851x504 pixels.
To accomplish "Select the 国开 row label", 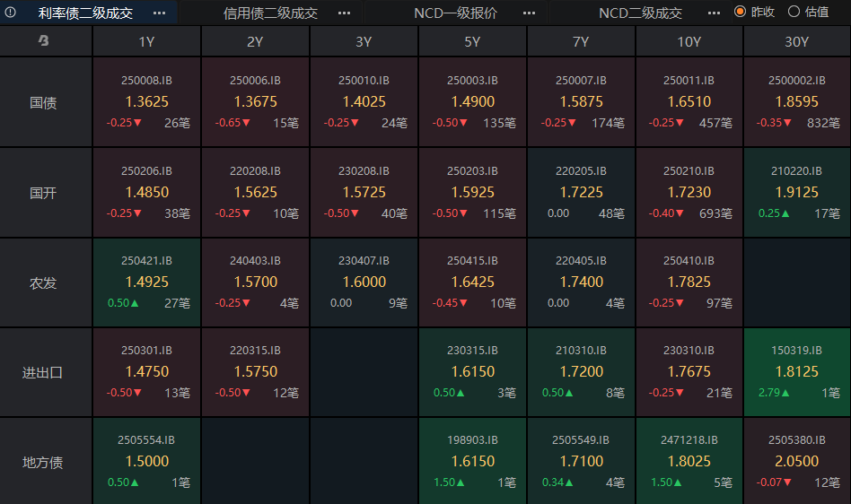I will point(43,193).
